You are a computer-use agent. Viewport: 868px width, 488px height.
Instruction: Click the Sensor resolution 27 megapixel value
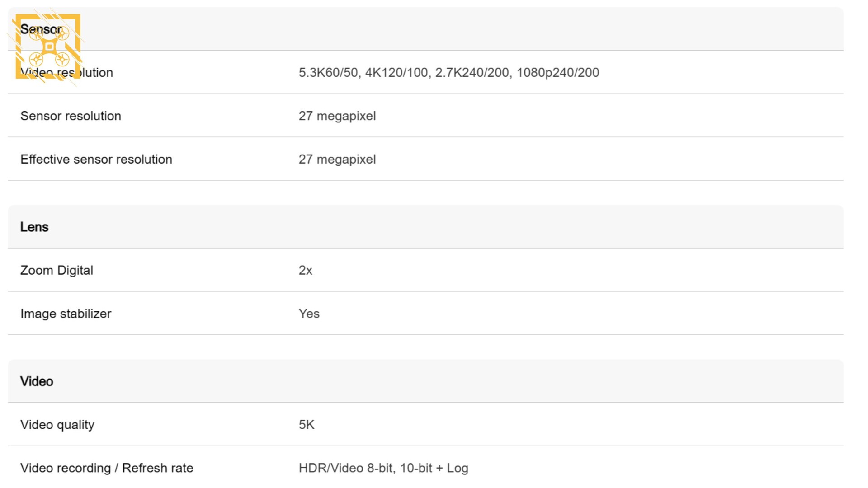coord(337,116)
